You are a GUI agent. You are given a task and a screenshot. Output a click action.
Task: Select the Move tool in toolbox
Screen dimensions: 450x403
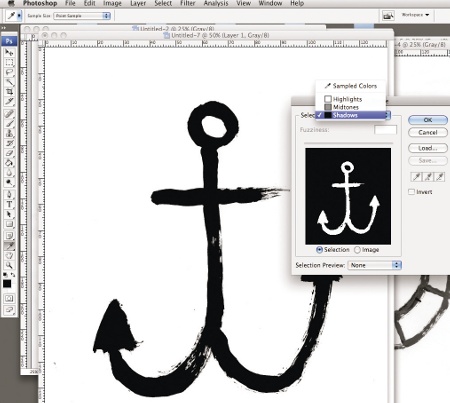point(9,52)
